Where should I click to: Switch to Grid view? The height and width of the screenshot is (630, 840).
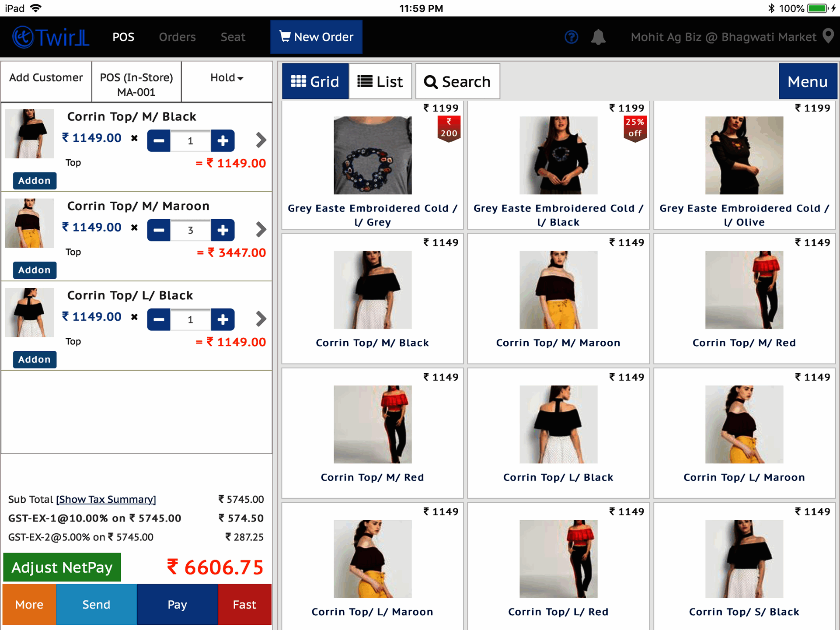point(315,81)
